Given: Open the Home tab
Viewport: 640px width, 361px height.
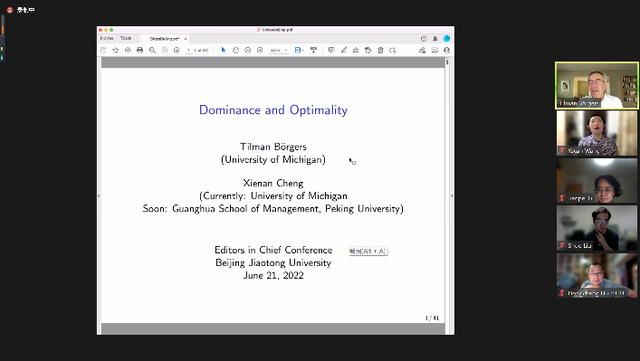Looking at the screenshot, I should 107,38.
